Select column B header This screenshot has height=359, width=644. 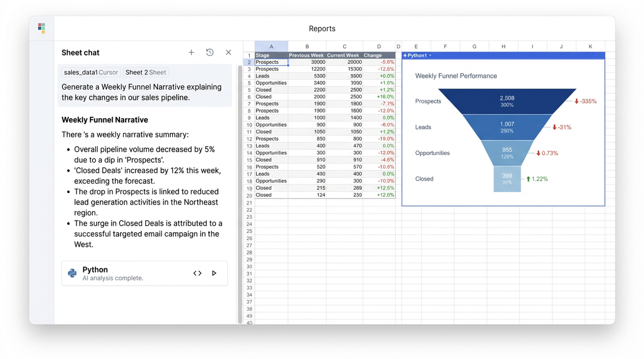click(x=307, y=46)
